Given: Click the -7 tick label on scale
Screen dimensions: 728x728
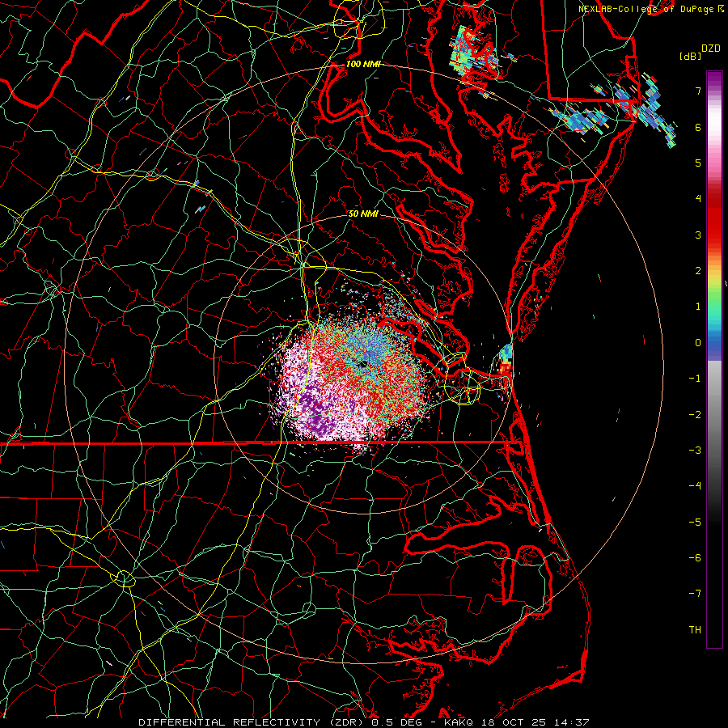Looking at the screenshot, I should point(695,594).
